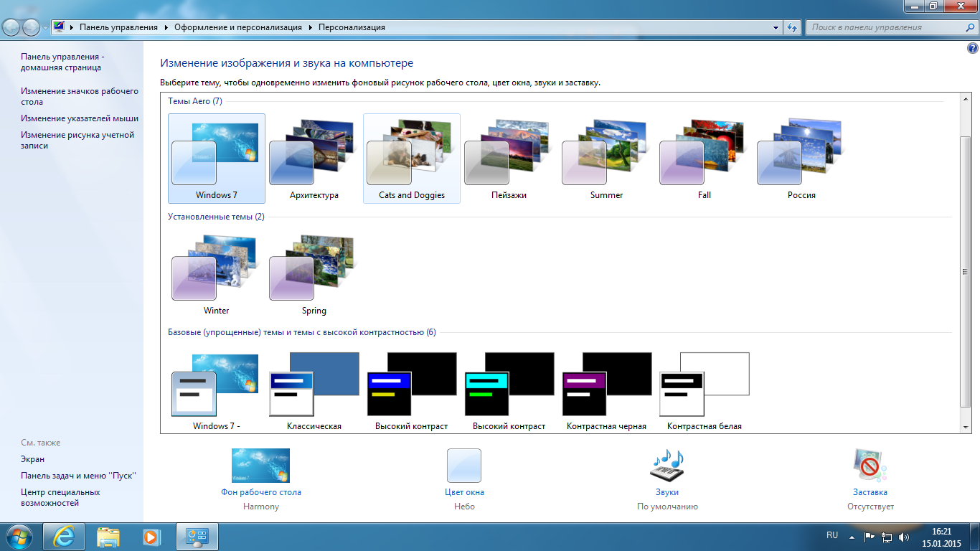980x551 pixels.
Task: Open the Help question mark icon
Action: click(x=973, y=49)
